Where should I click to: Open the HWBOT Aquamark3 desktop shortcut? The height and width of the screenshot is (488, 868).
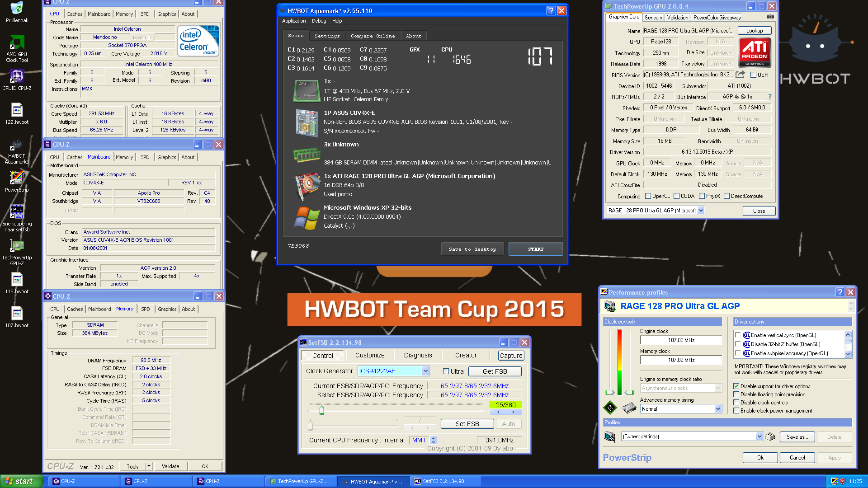click(17, 150)
